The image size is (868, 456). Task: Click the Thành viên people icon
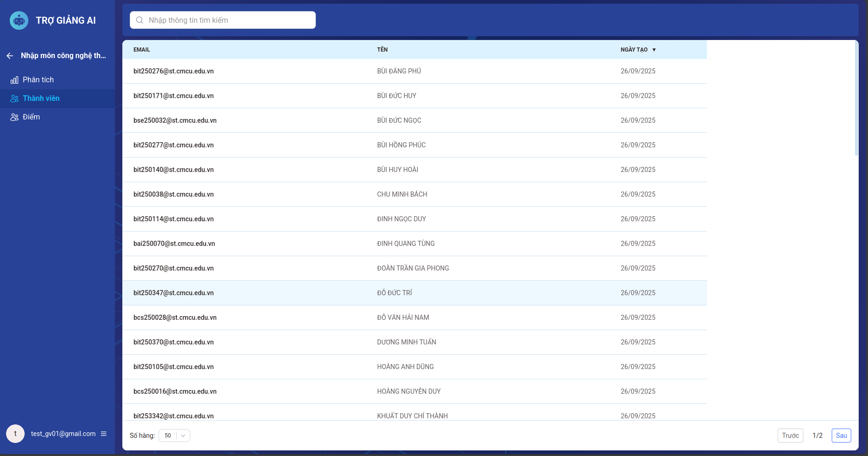14,99
